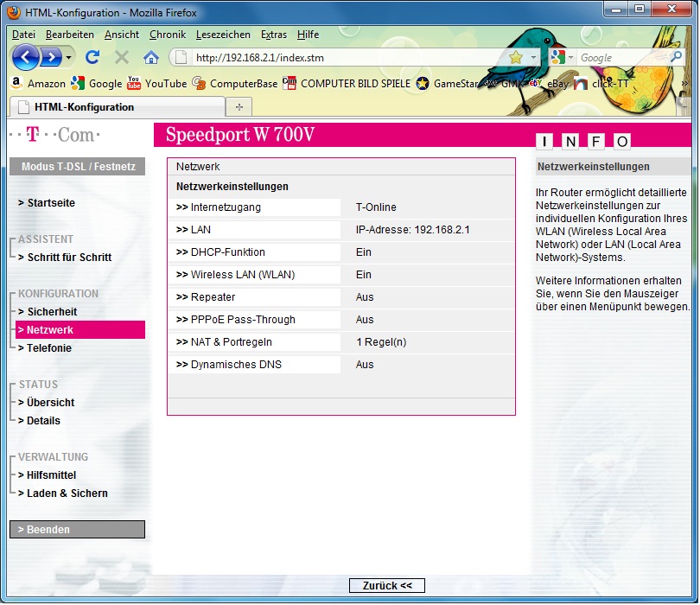Go forward with the browser Forward arrow
This screenshot has height=605, width=700.
(x=52, y=57)
